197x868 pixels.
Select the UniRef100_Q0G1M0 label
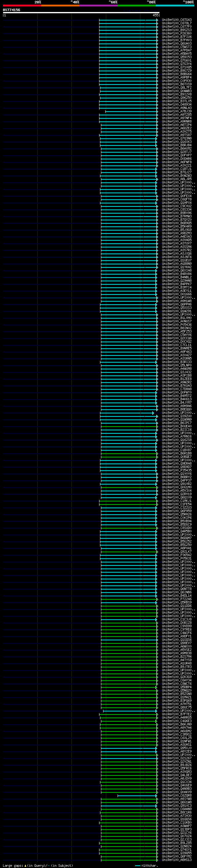[x=177, y=487]
